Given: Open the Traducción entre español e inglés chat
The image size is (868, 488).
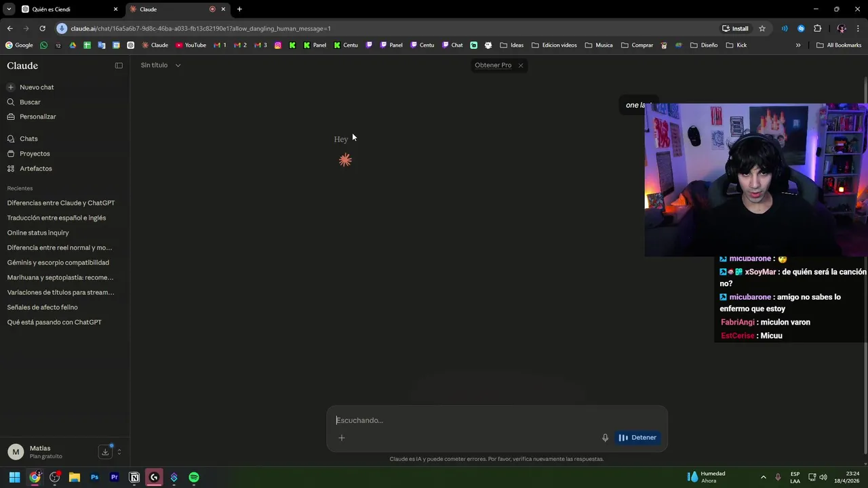Looking at the screenshot, I should (x=56, y=218).
